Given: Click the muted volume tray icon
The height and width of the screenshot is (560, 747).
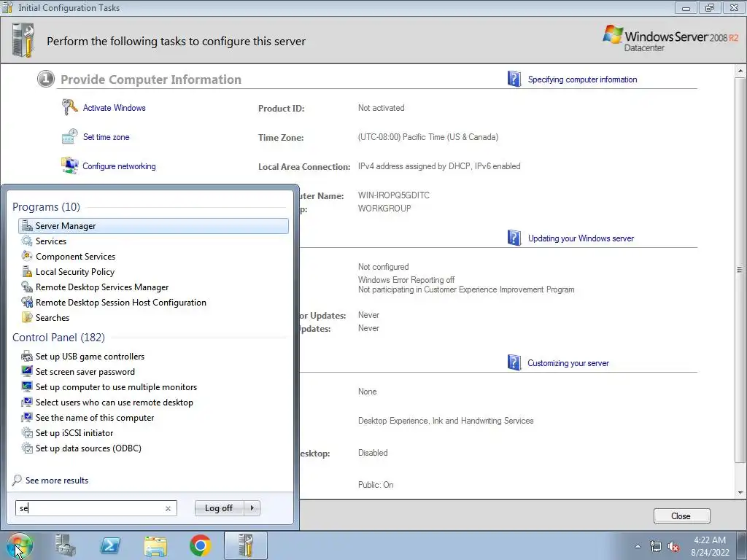Looking at the screenshot, I should click(673, 546).
